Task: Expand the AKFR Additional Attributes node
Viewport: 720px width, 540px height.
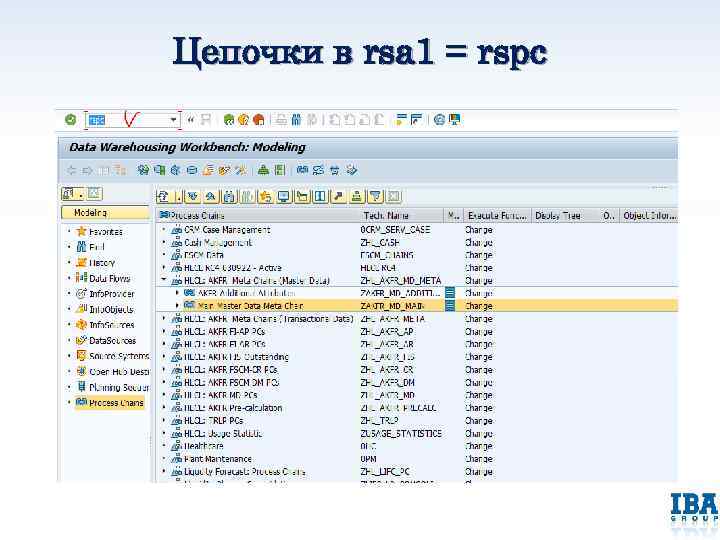Action: (x=177, y=292)
